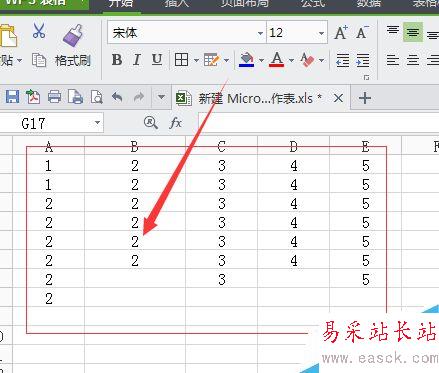The height and width of the screenshot is (373, 439).
Task: Open the draw border dropdown arrow
Action: [226, 61]
